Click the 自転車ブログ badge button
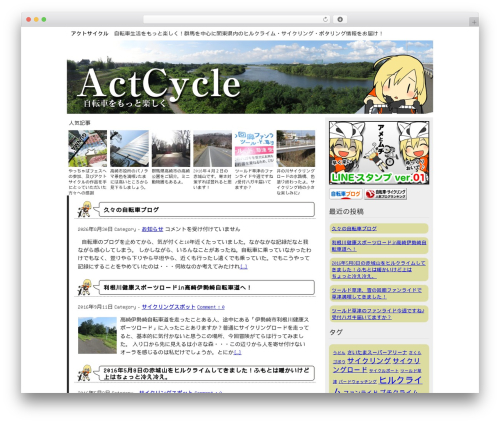The image size is (500, 423). (x=346, y=194)
